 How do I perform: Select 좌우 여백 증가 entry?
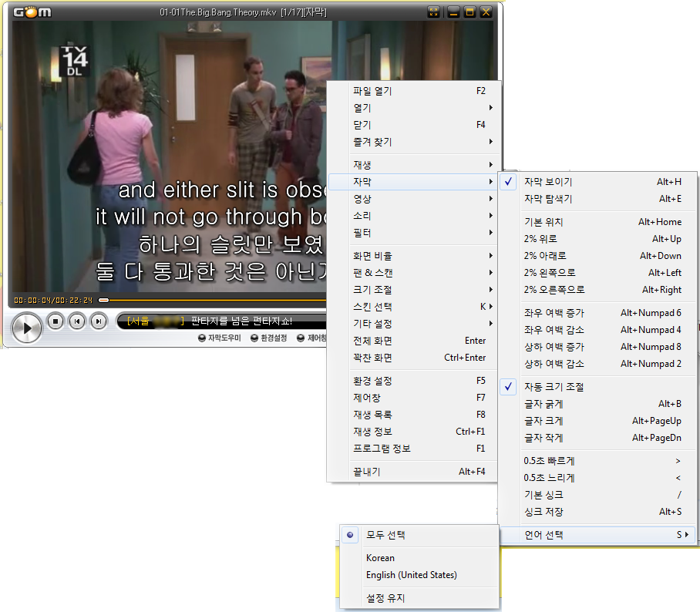tap(597, 313)
